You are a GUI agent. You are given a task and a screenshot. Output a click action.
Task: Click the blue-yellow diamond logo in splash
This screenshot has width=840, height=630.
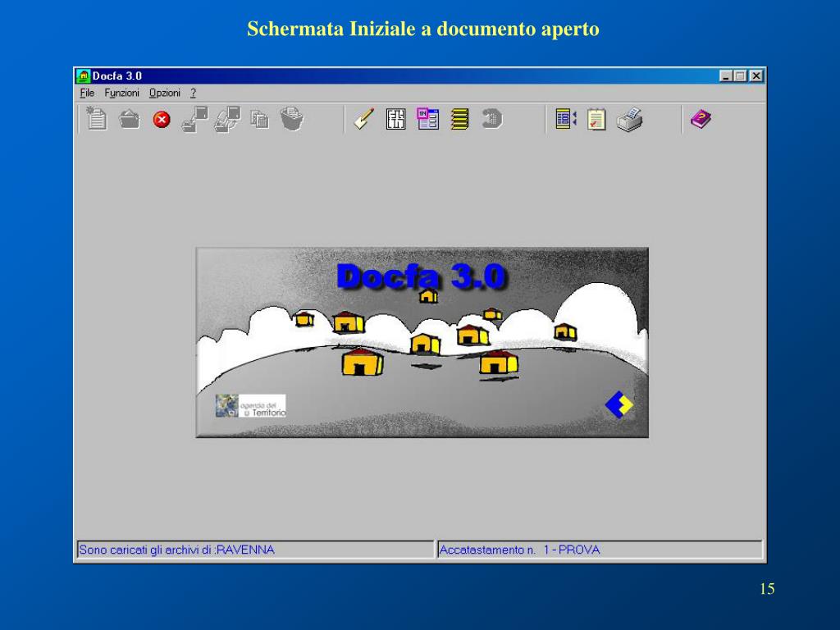click(x=619, y=404)
